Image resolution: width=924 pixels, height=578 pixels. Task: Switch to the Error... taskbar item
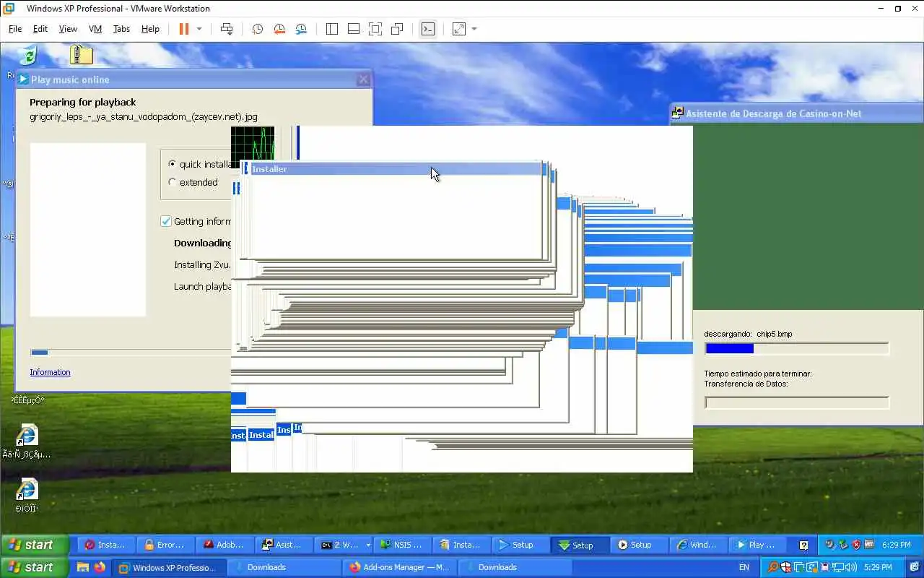coord(165,545)
